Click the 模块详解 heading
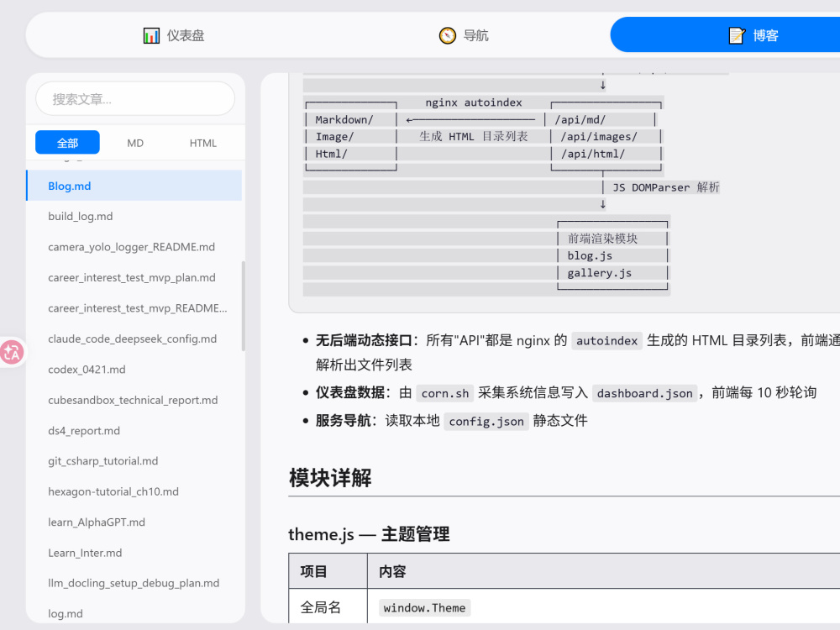Image resolution: width=840 pixels, height=630 pixels. [x=330, y=477]
